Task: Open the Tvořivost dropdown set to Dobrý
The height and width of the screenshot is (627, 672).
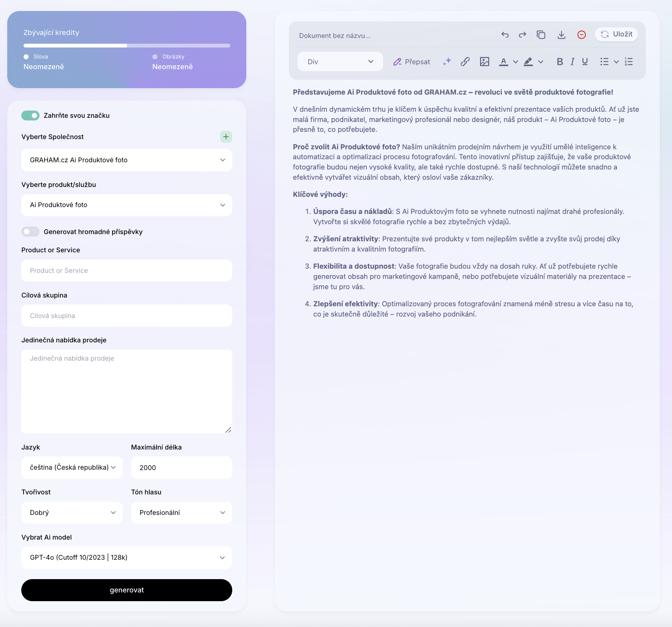Action: [x=72, y=513]
